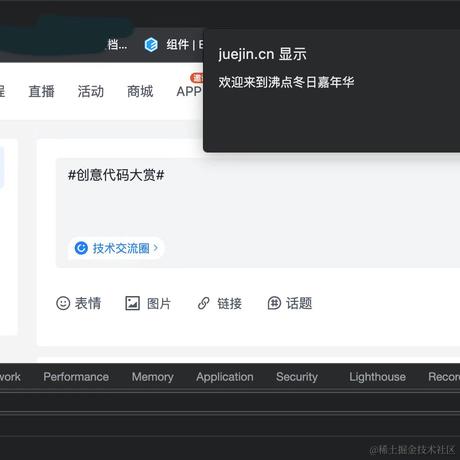Select the 组件 browser tab
Image resolution: width=460 pixels, height=460 pixels.
click(173, 45)
